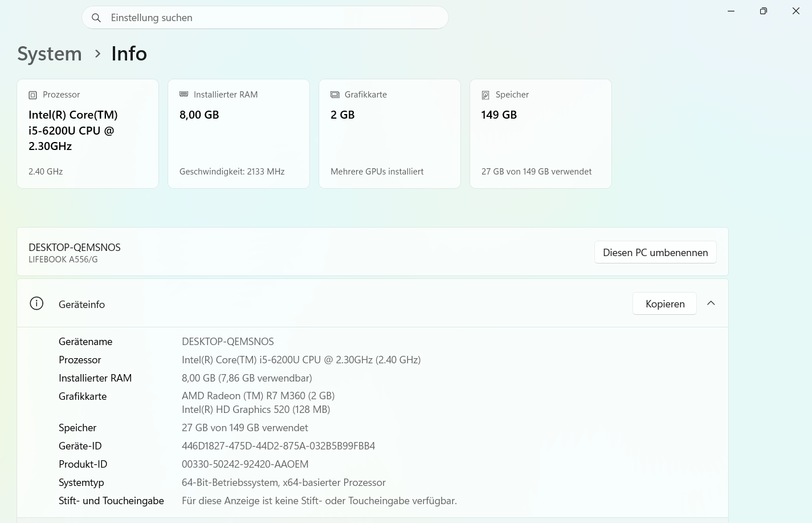
Task: Click the Installierter RAM icon
Action: [x=183, y=94]
